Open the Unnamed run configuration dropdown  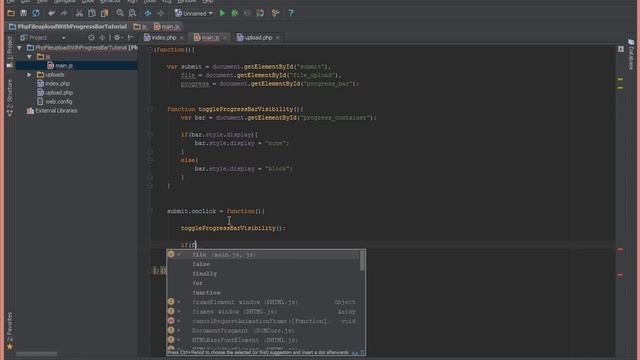coord(194,13)
